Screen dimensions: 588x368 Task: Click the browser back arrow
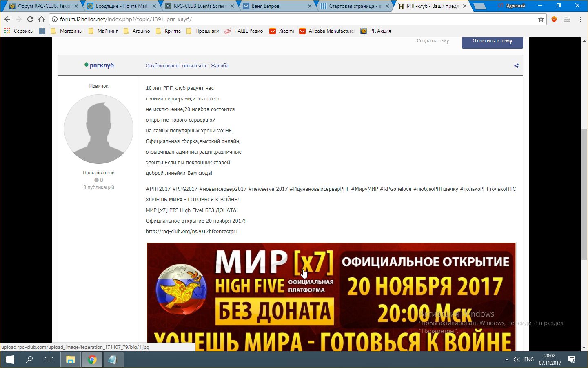click(x=7, y=19)
